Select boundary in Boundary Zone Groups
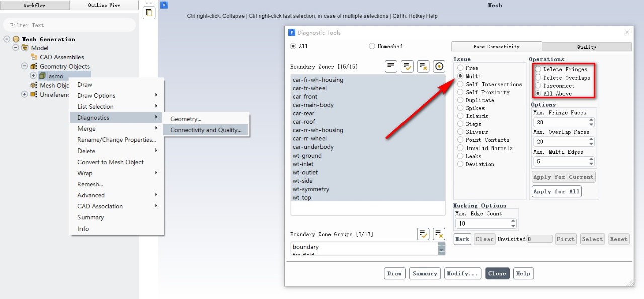The height and width of the screenshot is (299, 644). pyautogui.click(x=365, y=247)
